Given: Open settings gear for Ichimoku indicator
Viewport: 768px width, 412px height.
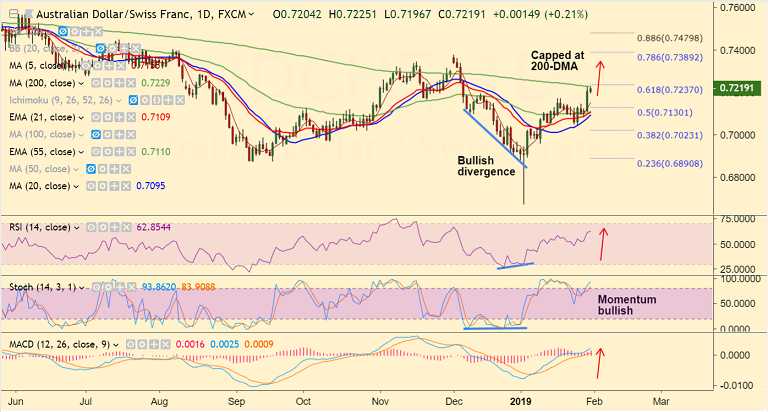Looking at the screenshot, I should tap(144, 100).
